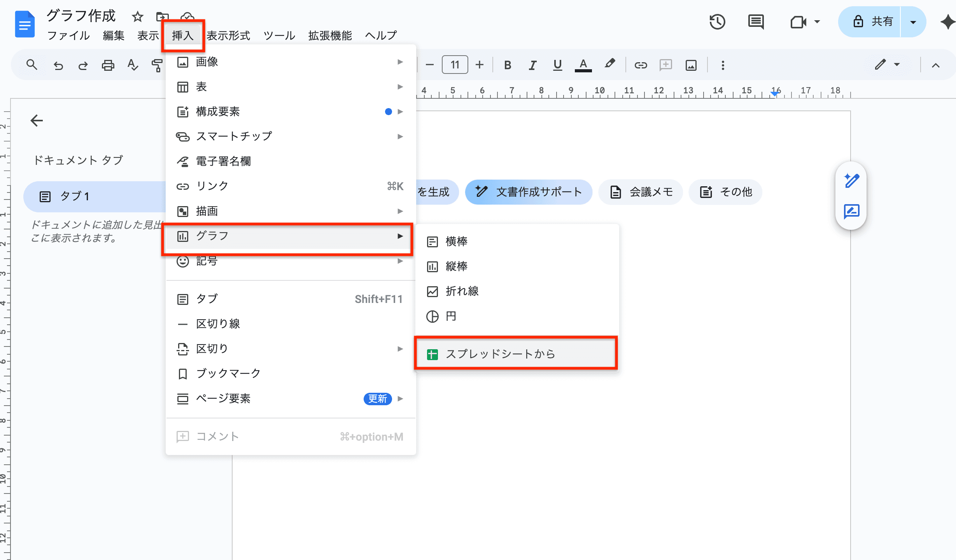Image resolution: width=956 pixels, height=560 pixels.
Task: Select the text highlight color tool
Action: tap(610, 65)
